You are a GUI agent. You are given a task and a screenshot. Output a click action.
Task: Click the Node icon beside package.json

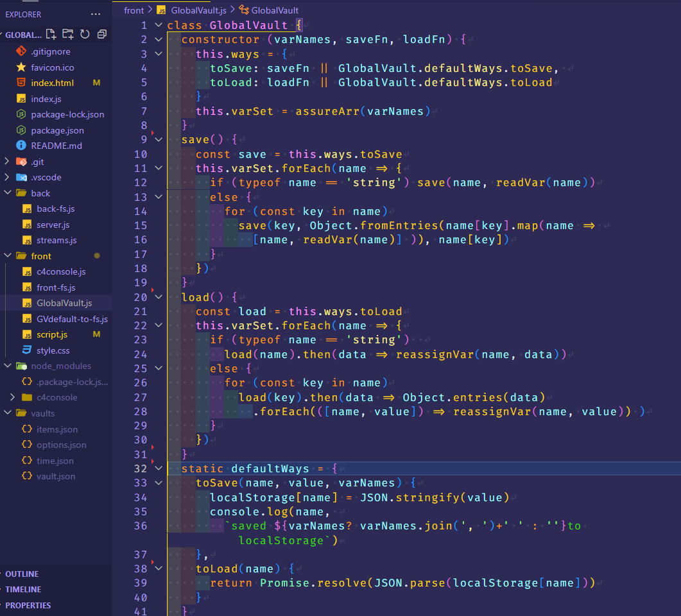coord(21,130)
